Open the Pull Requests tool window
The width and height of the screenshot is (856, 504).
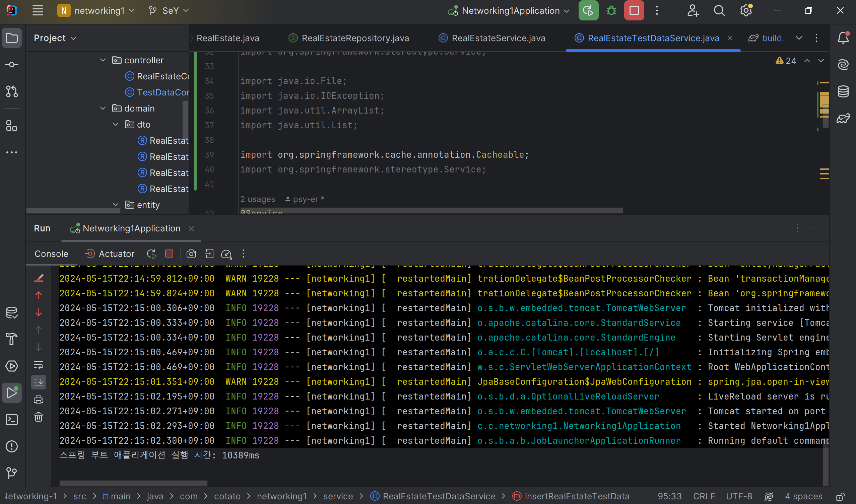[x=12, y=91]
